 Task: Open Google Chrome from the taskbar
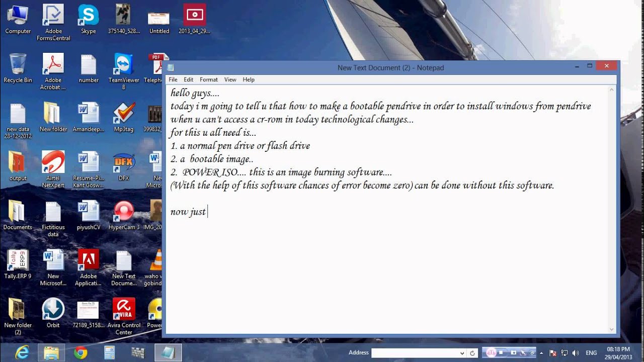[80, 353]
